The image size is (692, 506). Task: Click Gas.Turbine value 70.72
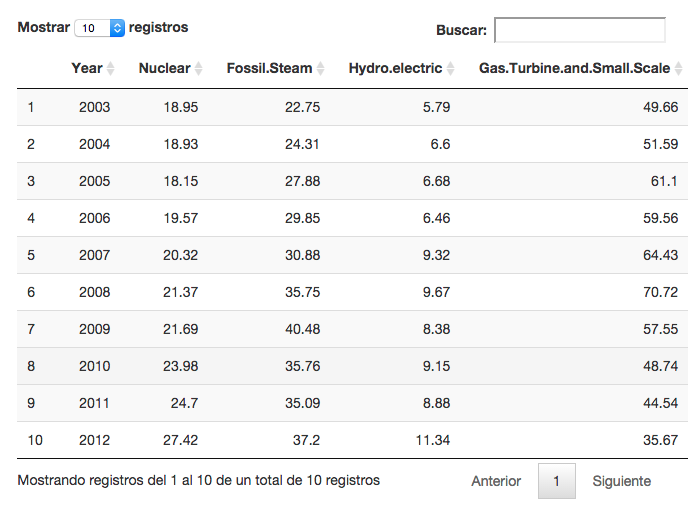point(660,292)
